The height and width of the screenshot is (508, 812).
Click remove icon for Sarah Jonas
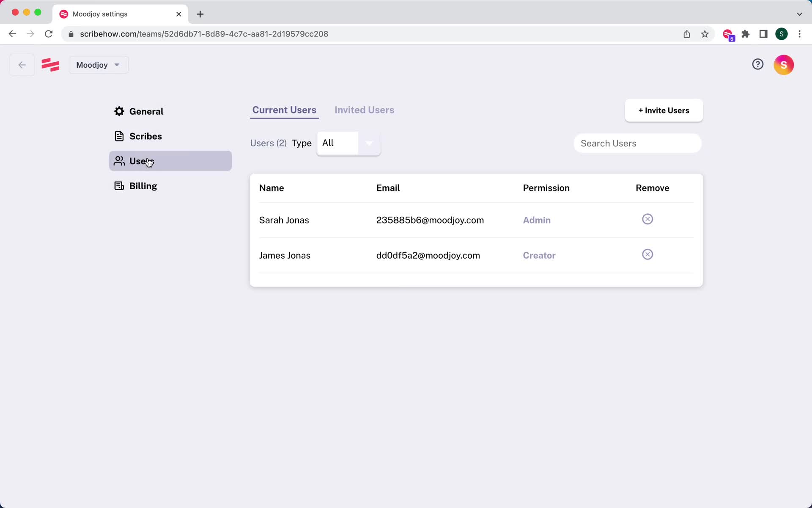648,218
